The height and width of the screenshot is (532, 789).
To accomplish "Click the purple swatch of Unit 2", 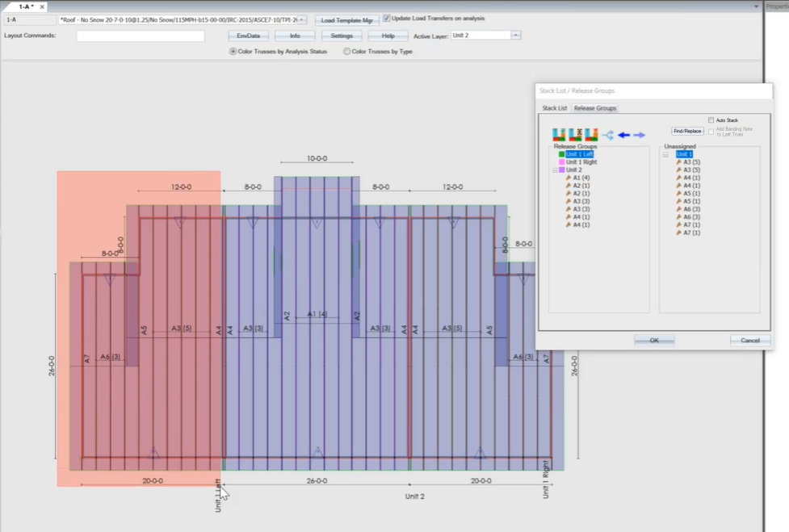I will (561, 170).
